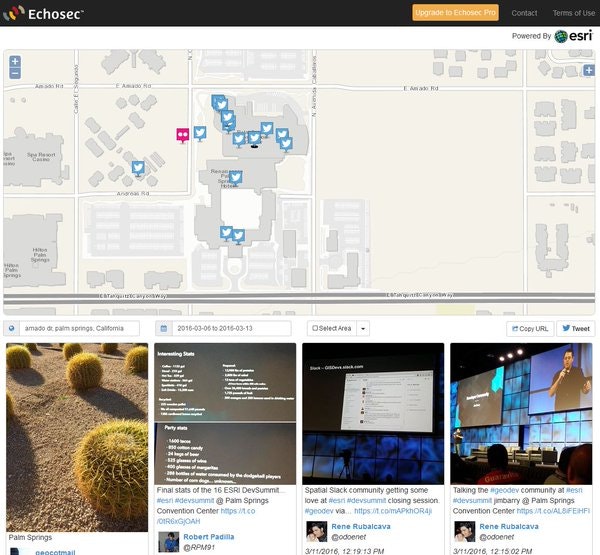Screen dimensions: 600x555
Task: Open the Slack projection screen photo
Action: (x=373, y=414)
